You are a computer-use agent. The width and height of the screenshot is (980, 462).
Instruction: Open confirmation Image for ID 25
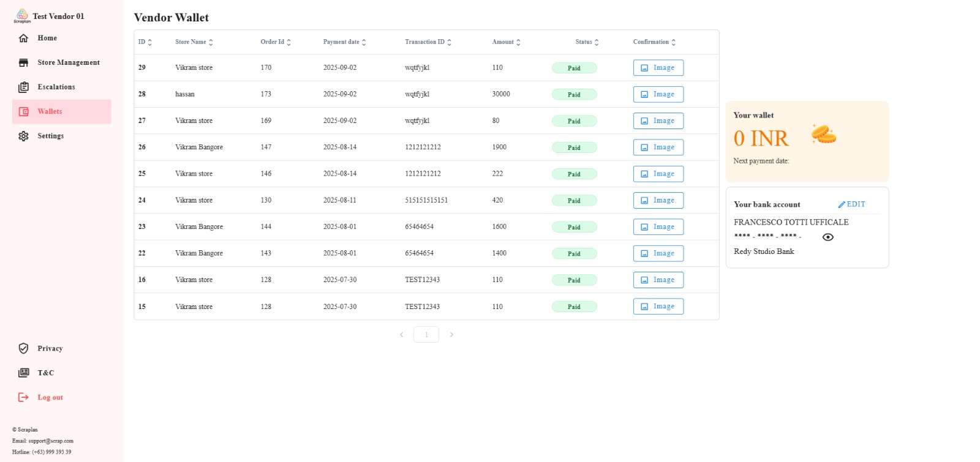(x=658, y=174)
